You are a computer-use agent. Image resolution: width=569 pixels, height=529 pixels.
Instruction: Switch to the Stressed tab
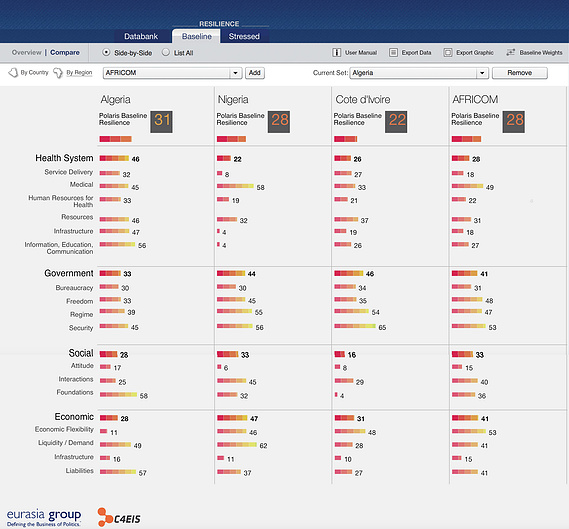(x=244, y=36)
